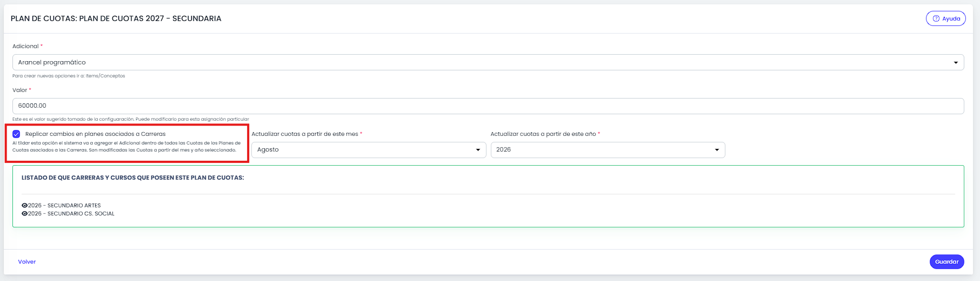The image size is (980, 281).
Task: Open the month dropdown showing Agosto
Action: point(369,150)
